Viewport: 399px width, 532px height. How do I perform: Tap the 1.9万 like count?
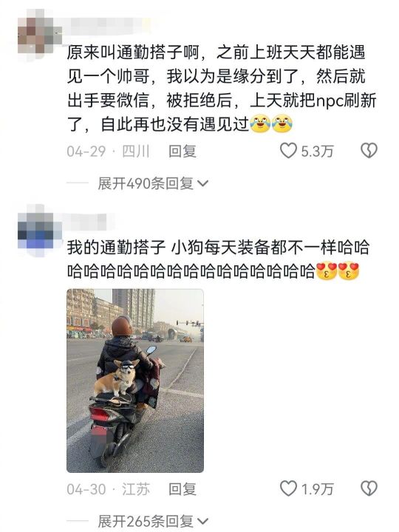(317, 489)
